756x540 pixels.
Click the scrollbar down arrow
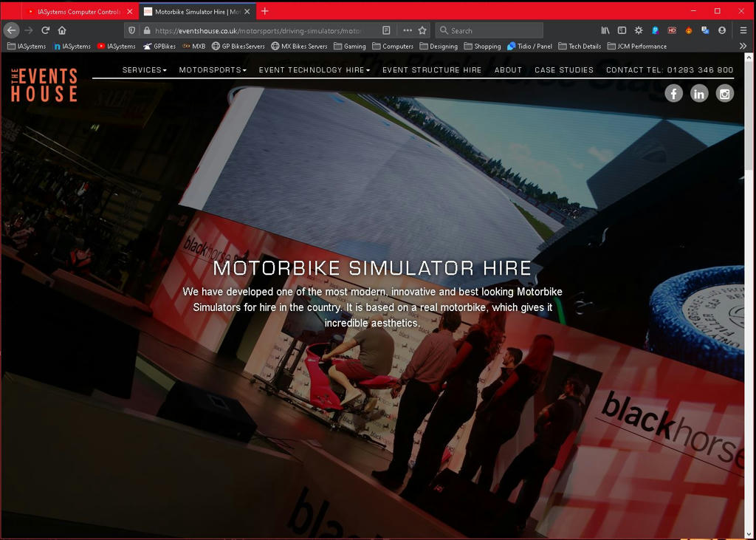click(749, 534)
